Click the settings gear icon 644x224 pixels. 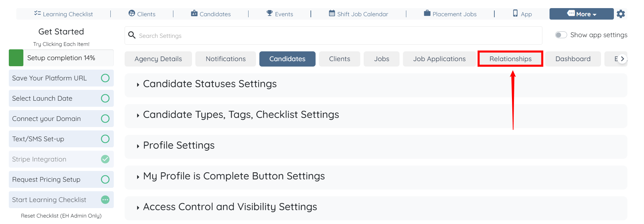pyautogui.click(x=621, y=14)
